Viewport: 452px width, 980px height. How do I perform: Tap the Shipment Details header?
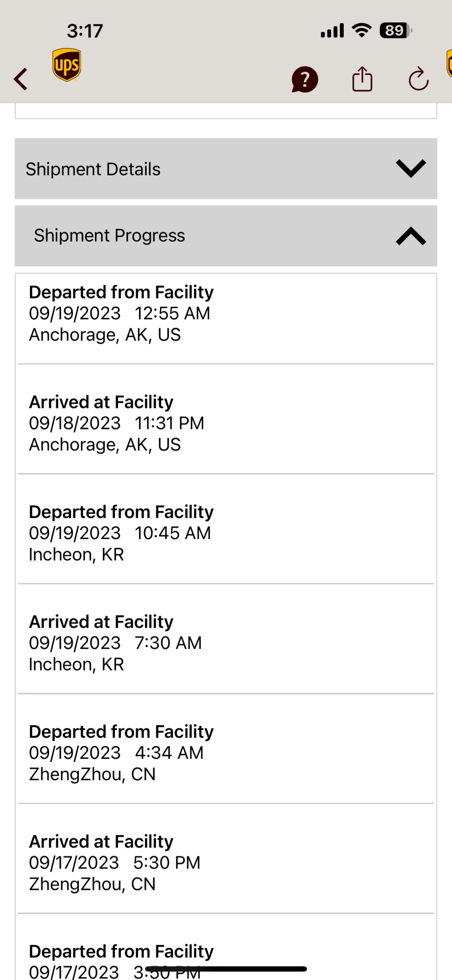[x=93, y=169]
